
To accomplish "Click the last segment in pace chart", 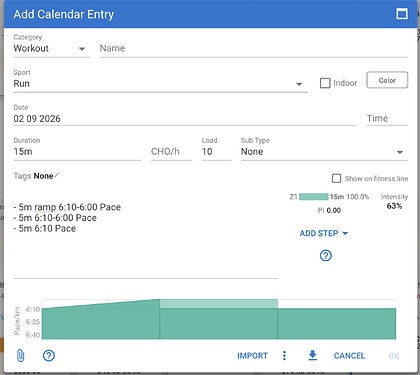I will click(x=337, y=324).
